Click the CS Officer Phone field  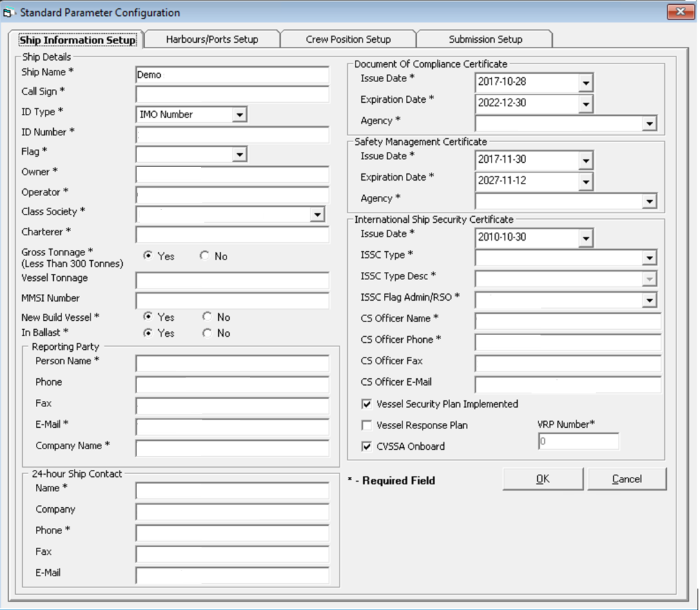pyautogui.click(x=568, y=342)
